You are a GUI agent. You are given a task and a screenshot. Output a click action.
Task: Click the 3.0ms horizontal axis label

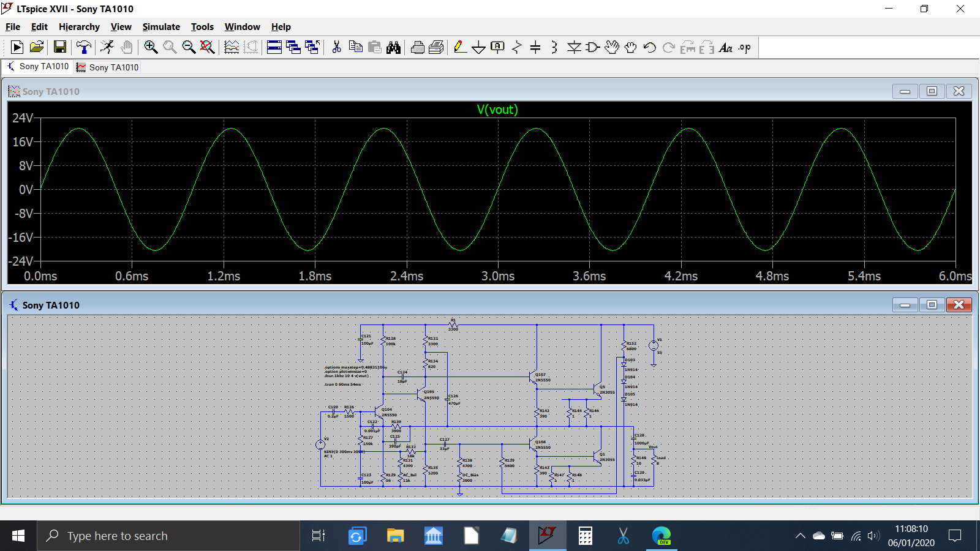pyautogui.click(x=498, y=276)
